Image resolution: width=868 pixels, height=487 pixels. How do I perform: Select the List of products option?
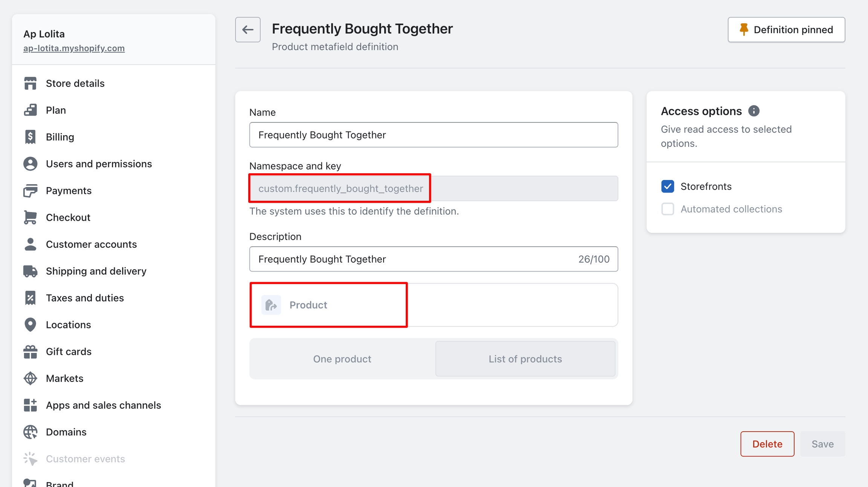(525, 359)
